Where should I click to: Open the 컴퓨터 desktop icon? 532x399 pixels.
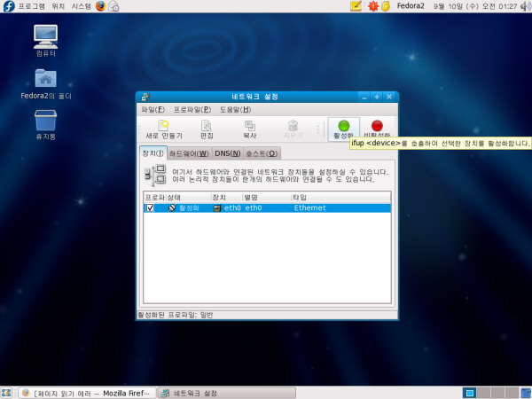click(46, 41)
